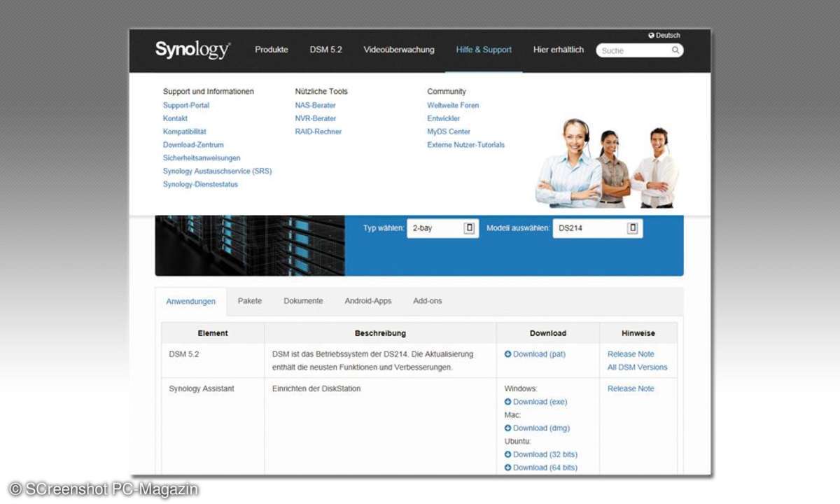Viewport: 840px width, 504px height.
Task: Open the Produkte menu
Action: pyautogui.click(x=272, y=50)
